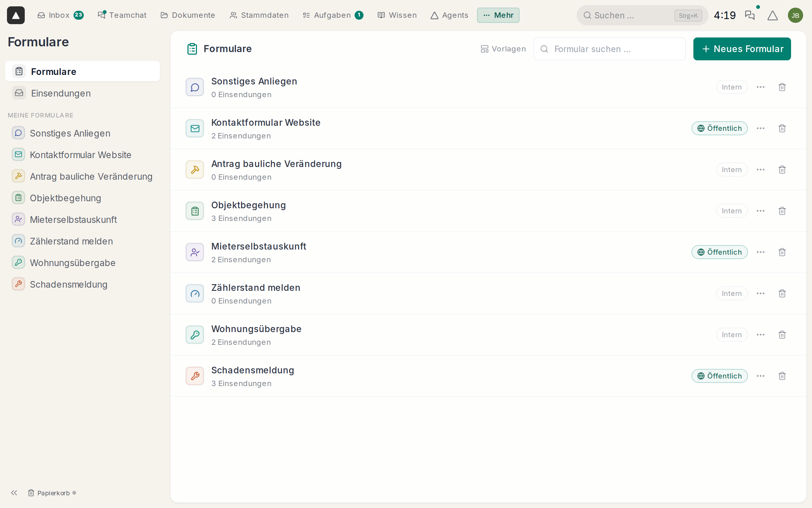Switch to Teamchat

tap(122, 15)
